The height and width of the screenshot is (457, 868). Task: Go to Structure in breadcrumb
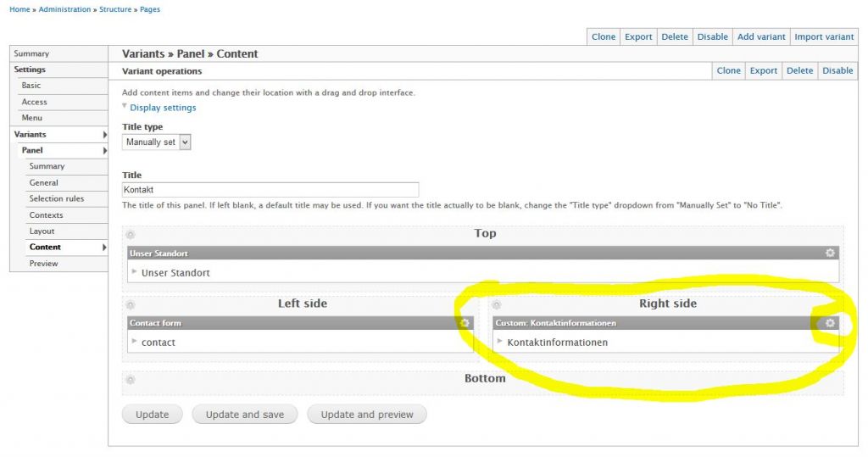tap(115, 9)
